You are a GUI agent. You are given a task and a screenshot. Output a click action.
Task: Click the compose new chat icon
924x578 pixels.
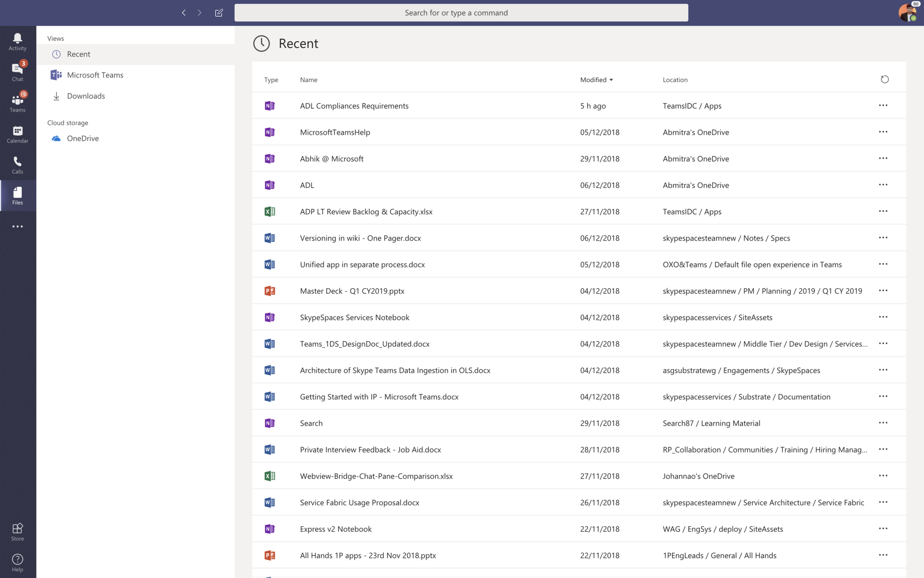click(x=219, y=13)
